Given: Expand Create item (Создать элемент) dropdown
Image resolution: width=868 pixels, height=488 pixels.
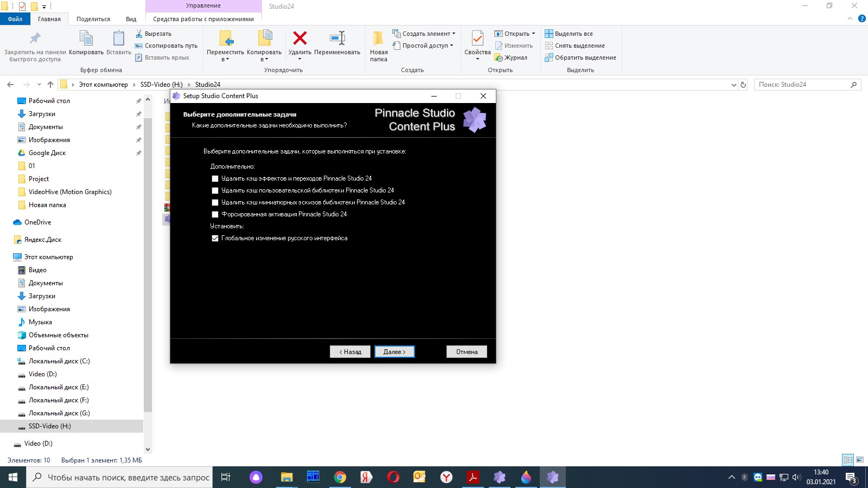Looking at the screenshot, I should click(454, 34).
